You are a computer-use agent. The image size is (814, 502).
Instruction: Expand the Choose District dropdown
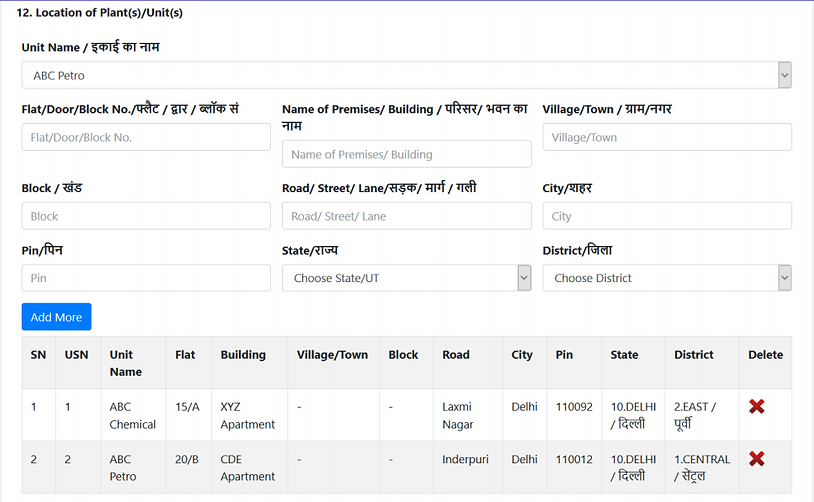666,278
